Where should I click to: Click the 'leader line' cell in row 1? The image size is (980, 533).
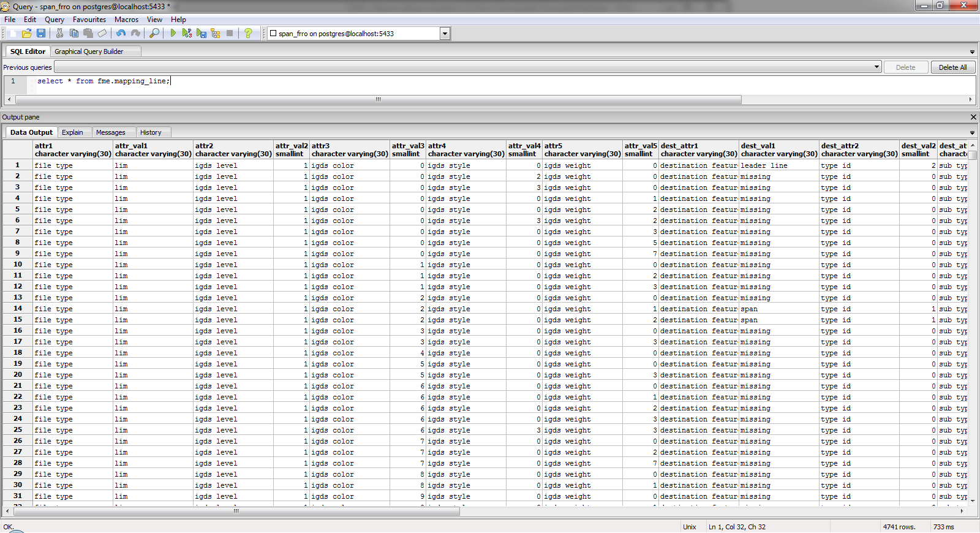779,165
